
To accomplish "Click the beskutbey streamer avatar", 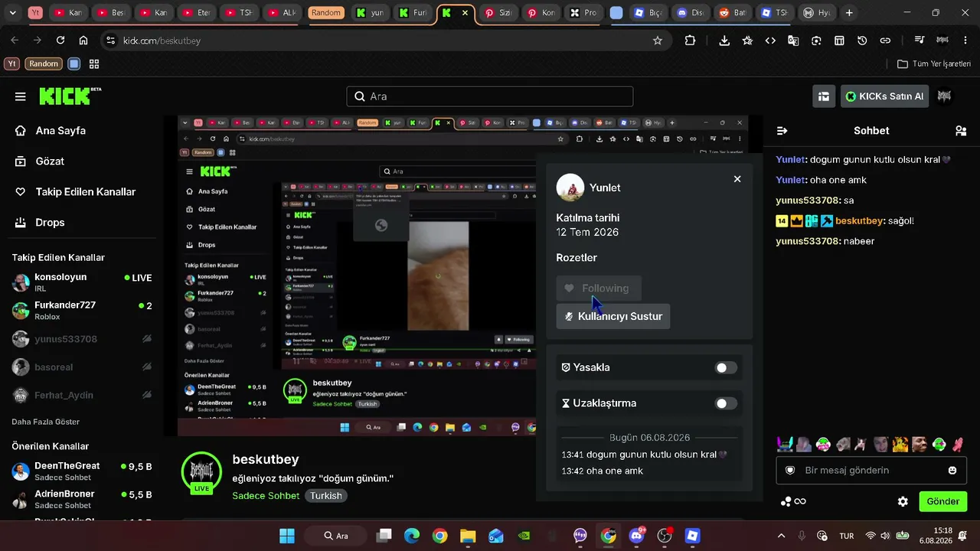I will 201,472.
